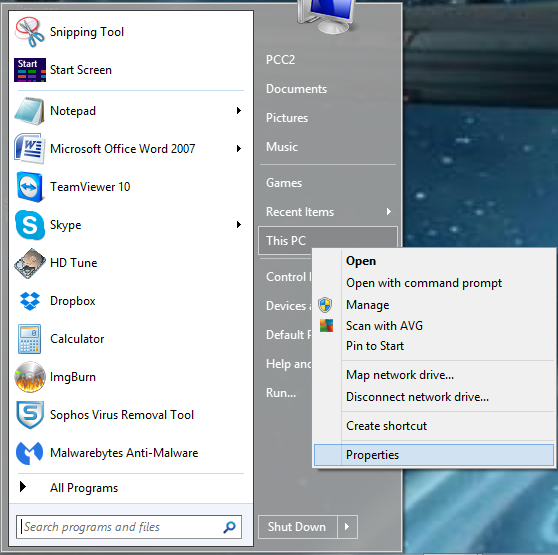
Task: Select Create shortcut in context menu
Action: (433, 426)
